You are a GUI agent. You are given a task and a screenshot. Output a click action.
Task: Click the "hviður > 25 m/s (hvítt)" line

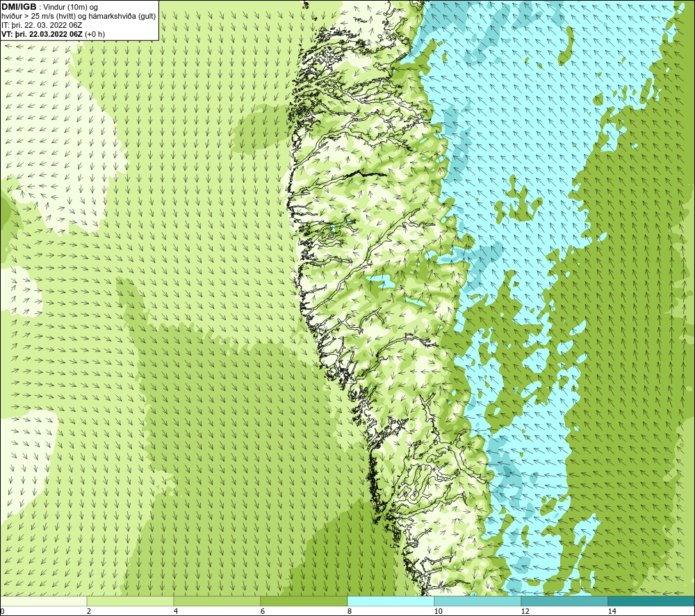[40, 17]
